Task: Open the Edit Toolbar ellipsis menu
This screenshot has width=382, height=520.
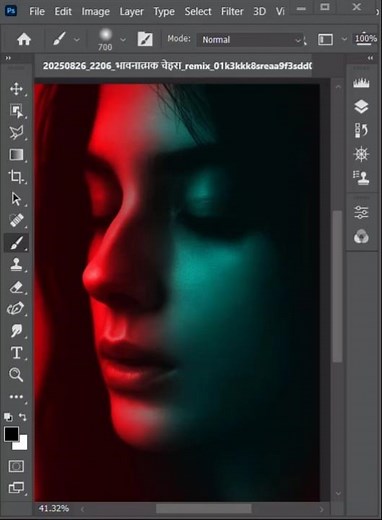Action: (16, 397)
